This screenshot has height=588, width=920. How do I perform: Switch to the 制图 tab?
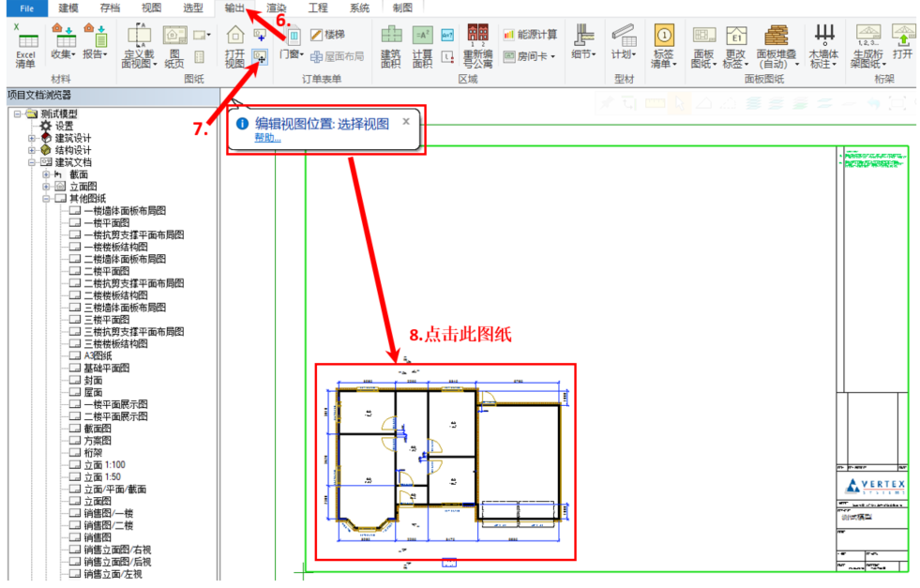pyautogui.click(x=402, y=8)
